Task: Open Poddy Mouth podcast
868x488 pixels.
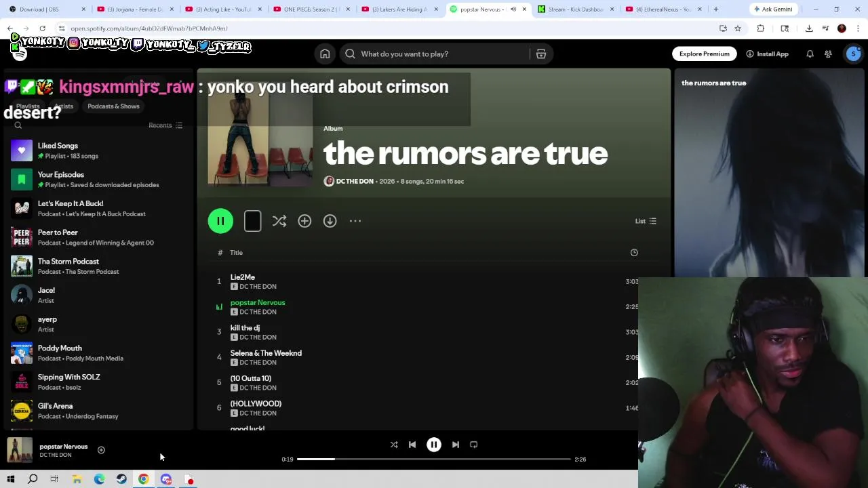Action: pos(99,352)
